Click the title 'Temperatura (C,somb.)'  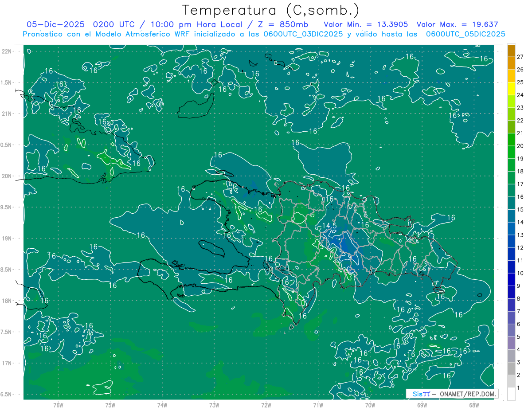pyautogui.click(x=271, y=10)
